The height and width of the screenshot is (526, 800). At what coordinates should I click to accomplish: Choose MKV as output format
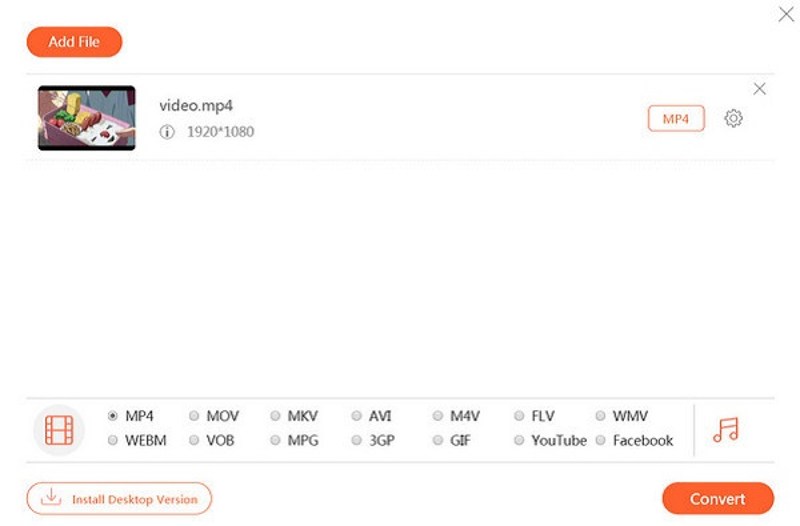[276, 416]
